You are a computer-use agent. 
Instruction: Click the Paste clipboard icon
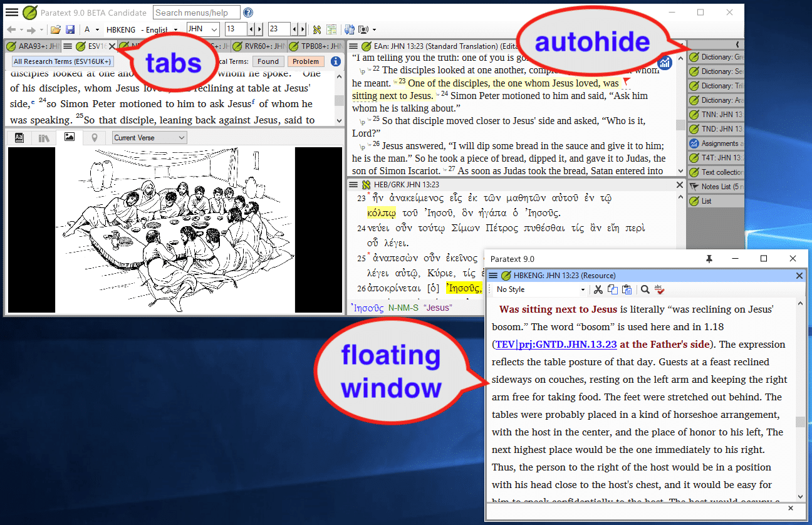tap(627, 289)
